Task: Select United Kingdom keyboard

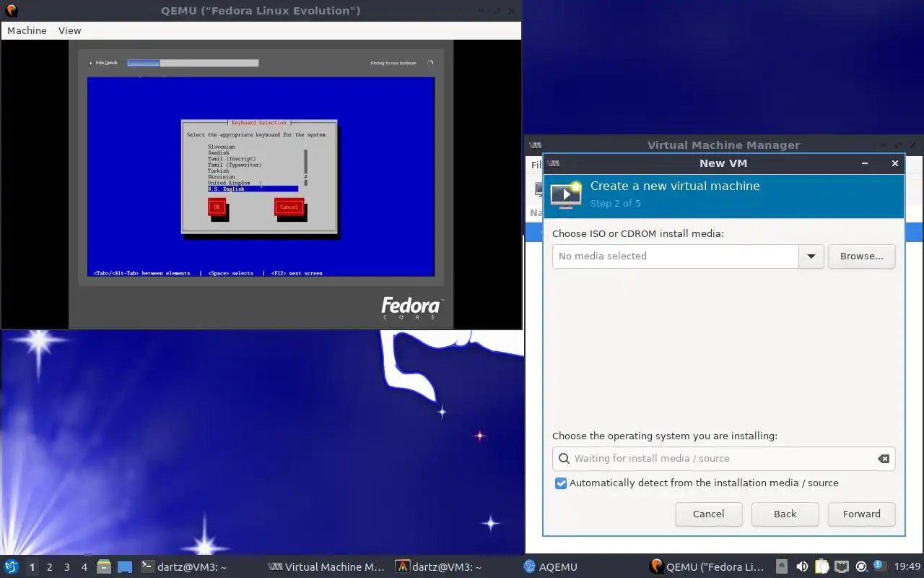Action: tap(229, 183)
